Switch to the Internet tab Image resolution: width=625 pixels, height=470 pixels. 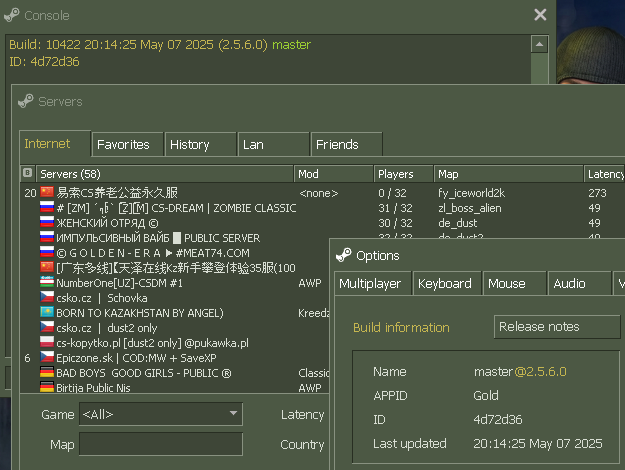click(x=55, y=144)
